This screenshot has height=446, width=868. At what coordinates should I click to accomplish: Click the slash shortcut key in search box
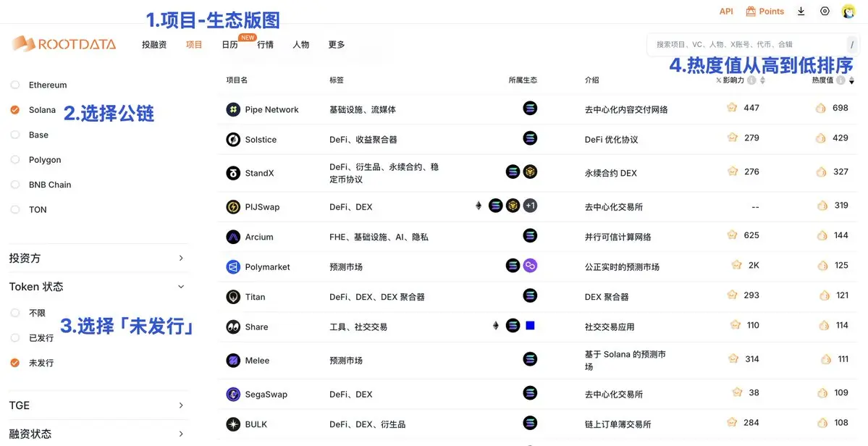852,44
